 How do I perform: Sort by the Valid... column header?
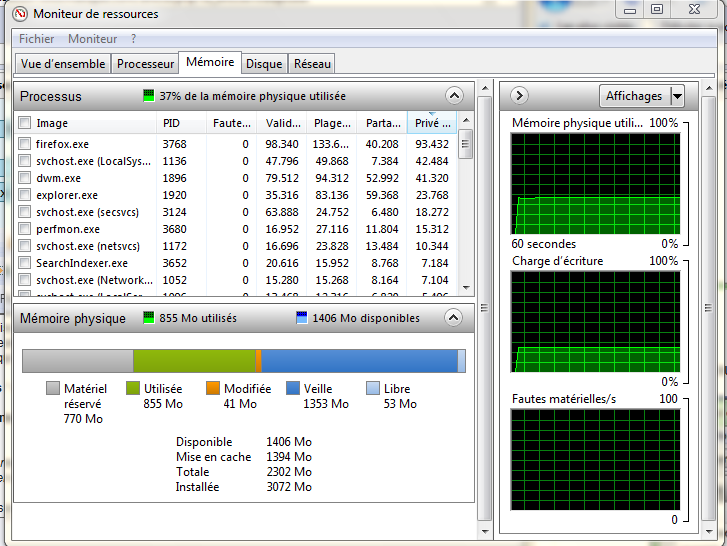[x=282, y=123]
